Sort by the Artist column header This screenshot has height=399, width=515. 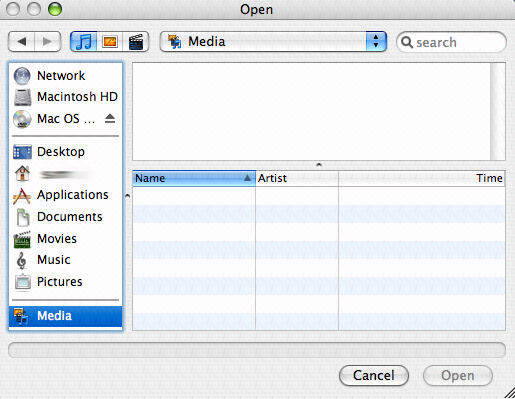[x=297, y=178]
